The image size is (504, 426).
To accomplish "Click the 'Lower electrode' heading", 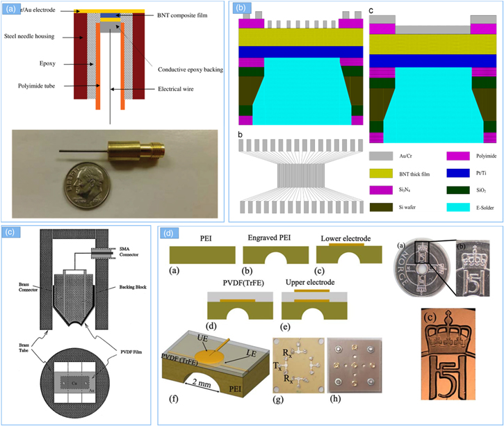I will tap(346, 238).
